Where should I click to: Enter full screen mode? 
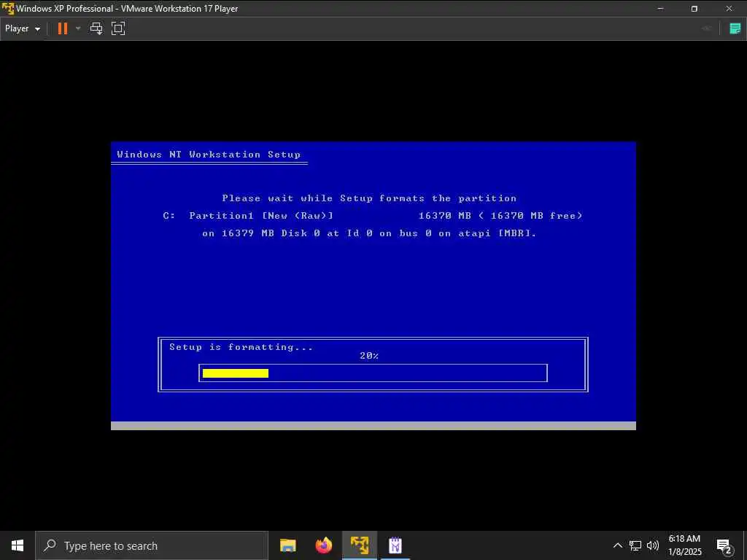point(118,28)
